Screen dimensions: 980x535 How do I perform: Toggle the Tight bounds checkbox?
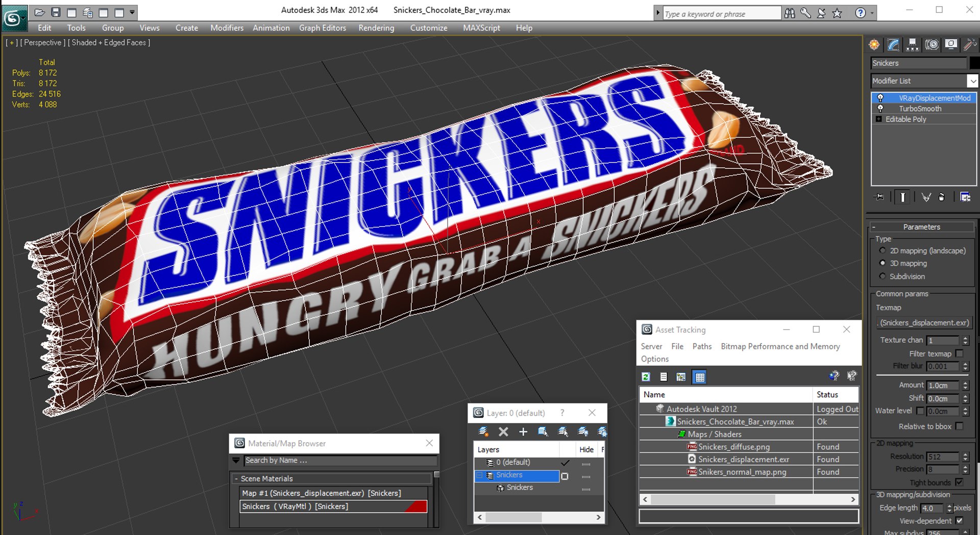(x=960, y=482)
